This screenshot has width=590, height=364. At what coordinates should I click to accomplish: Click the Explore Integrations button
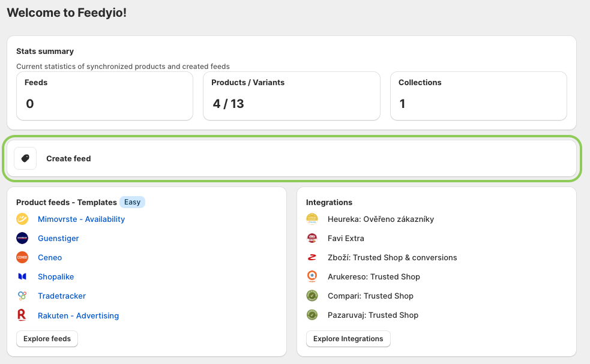pos(348,339)
